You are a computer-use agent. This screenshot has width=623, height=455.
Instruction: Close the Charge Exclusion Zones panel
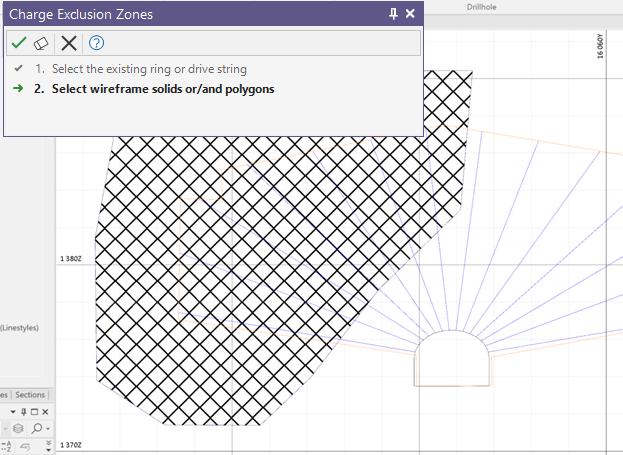410,14
